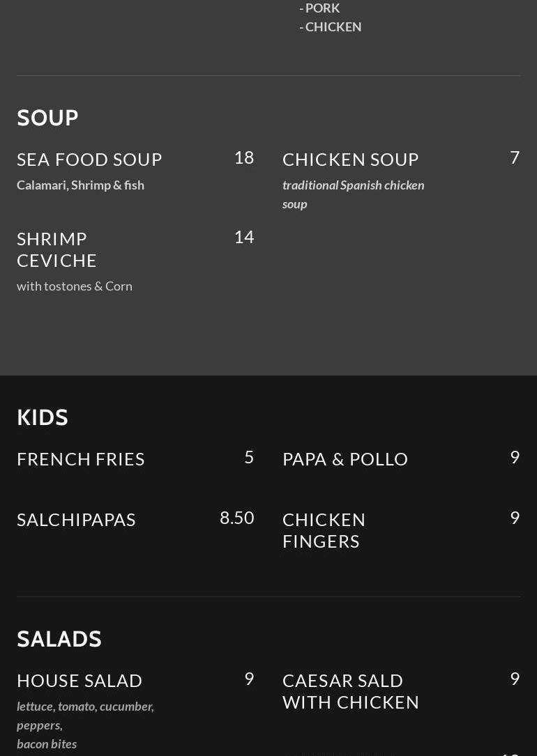Click the "with tostones & Corn" description
Screen dimensions: 537x756
tap(75, 286)
